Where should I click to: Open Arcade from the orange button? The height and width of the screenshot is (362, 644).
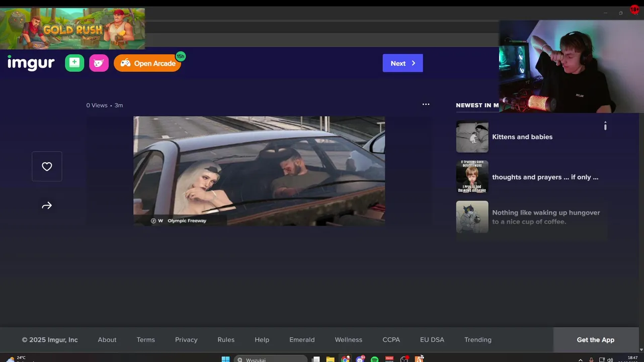[147, 63]
